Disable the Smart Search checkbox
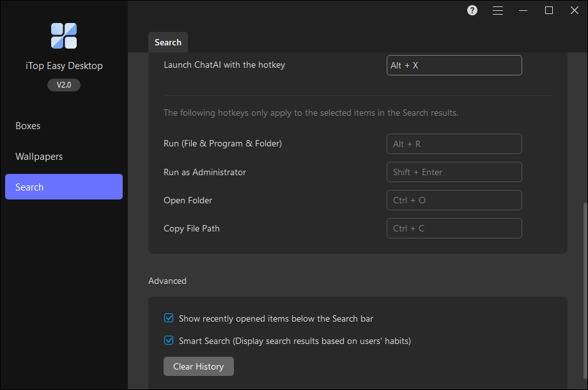Viewport: 588px width, 390px height. coord(169,341)
